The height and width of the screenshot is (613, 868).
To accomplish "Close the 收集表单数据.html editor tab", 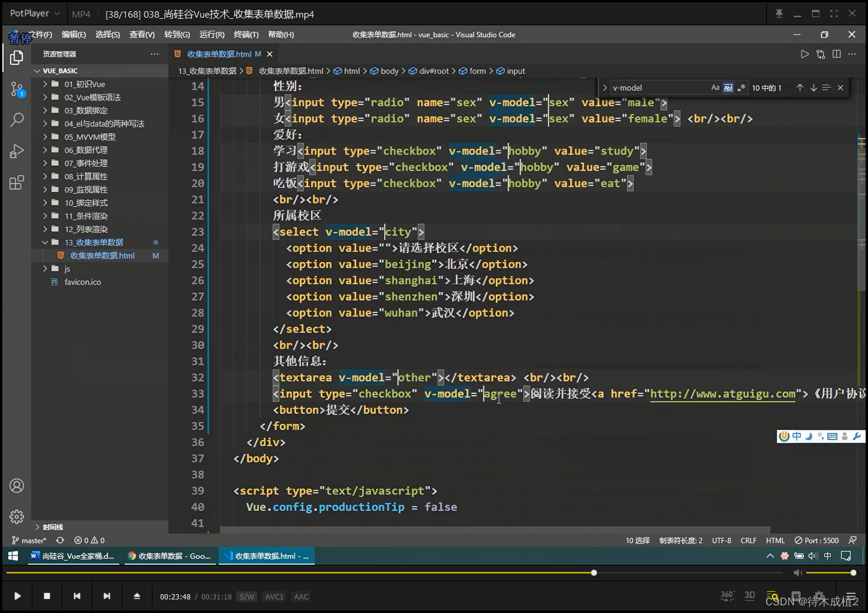I will 270,54.
